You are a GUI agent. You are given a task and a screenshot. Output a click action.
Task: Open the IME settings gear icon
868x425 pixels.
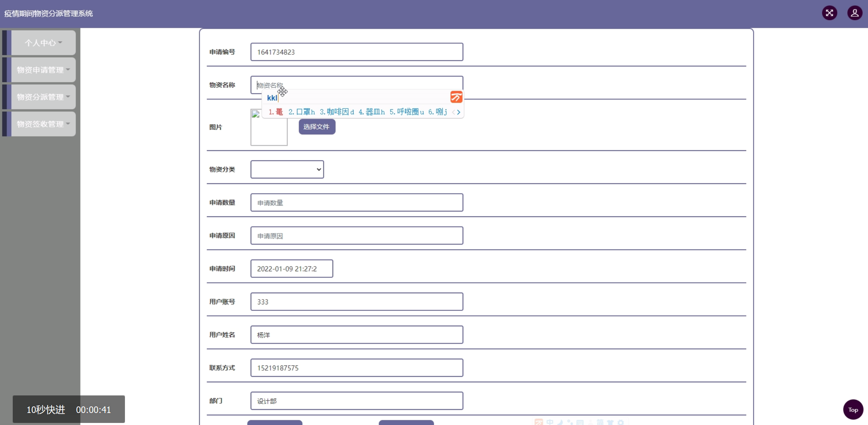click(621, 422)
